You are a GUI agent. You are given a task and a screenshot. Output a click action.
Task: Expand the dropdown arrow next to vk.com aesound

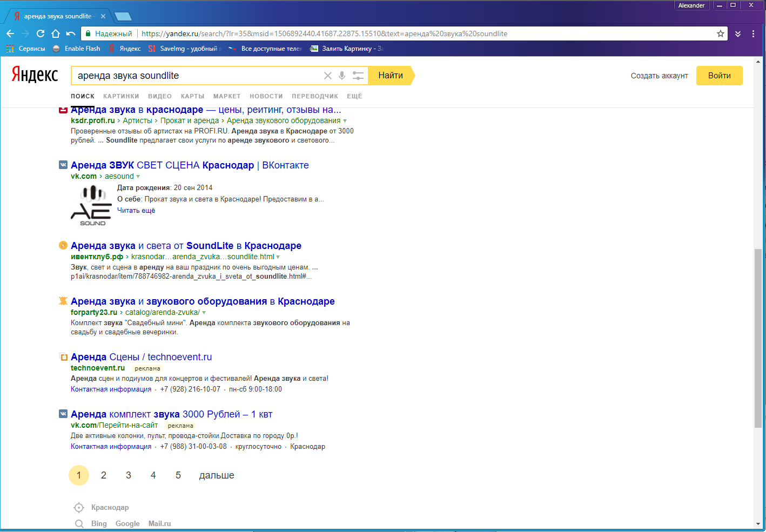pos(138,177)
